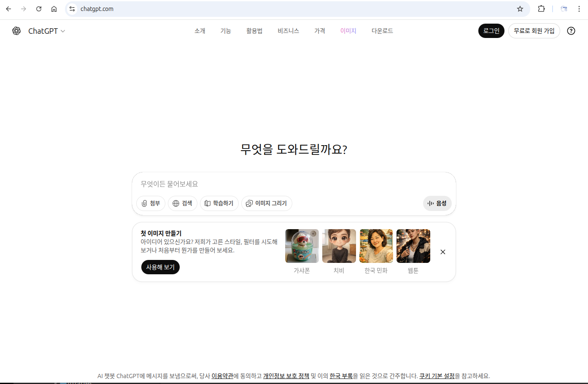View site information icon in address bar
The height and width of the screenshot is (384, 588).
pos(72,9)
